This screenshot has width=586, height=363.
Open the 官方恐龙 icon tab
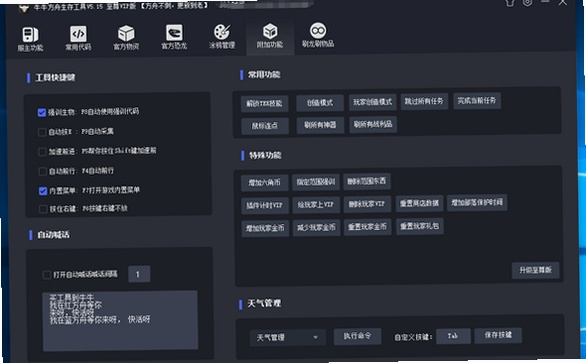click(x=174, y=37)
